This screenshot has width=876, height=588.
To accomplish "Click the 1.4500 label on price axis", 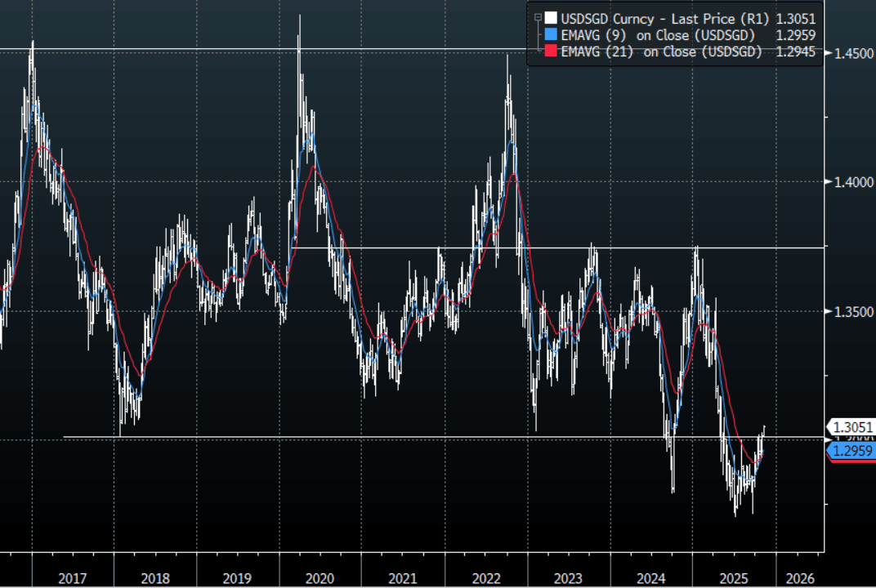I will 851,53.
